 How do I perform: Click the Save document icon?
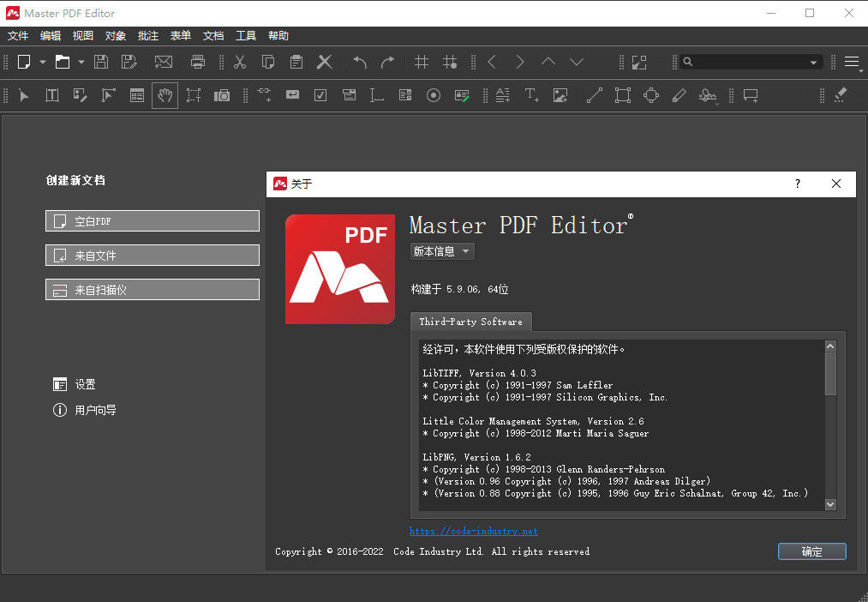[102, 62]
